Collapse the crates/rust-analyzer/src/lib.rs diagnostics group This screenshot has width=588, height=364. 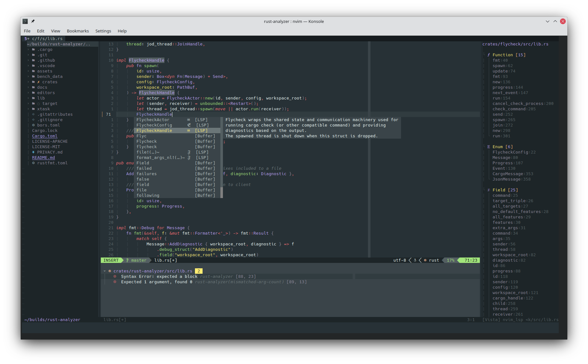105,271
